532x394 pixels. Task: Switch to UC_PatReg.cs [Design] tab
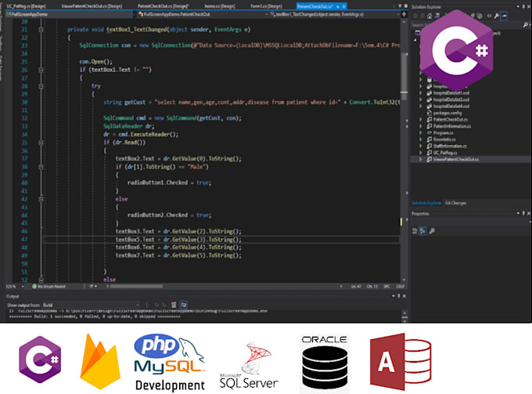26,6
